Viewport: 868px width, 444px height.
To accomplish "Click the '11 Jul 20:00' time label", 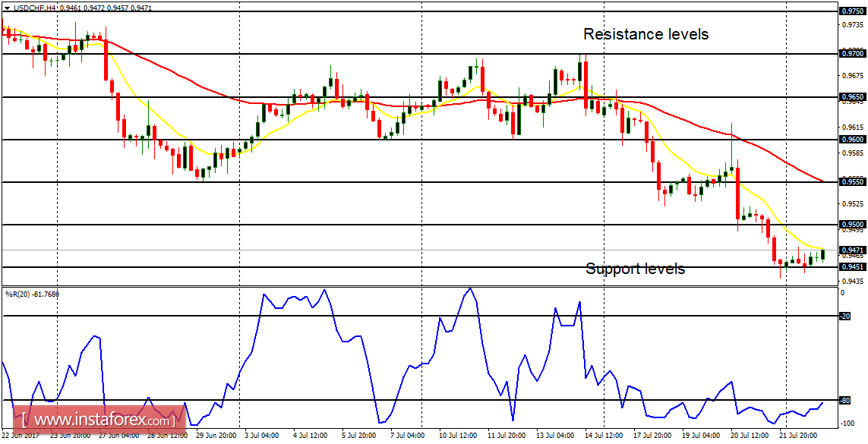I will [506, 436].
